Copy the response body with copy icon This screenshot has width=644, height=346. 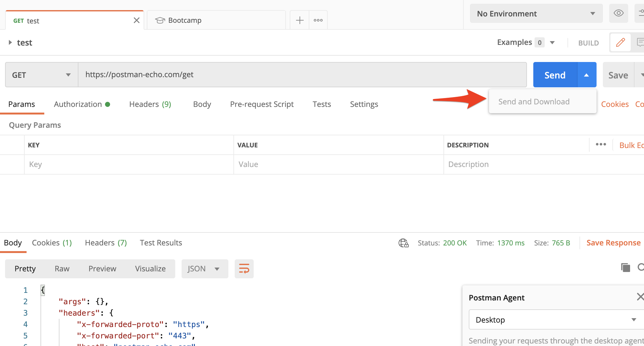[x=625, y=267]
